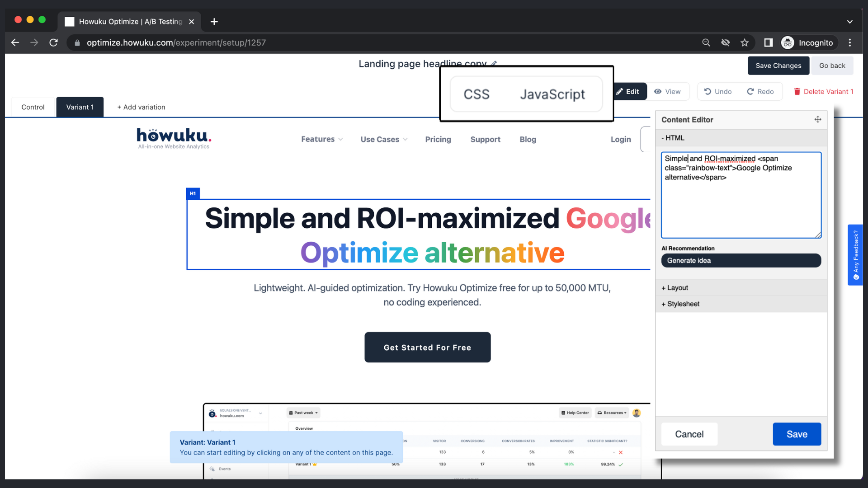Click the avatar in dashboard preview
Screen dimensions: 868x488
tap(637, 413)
